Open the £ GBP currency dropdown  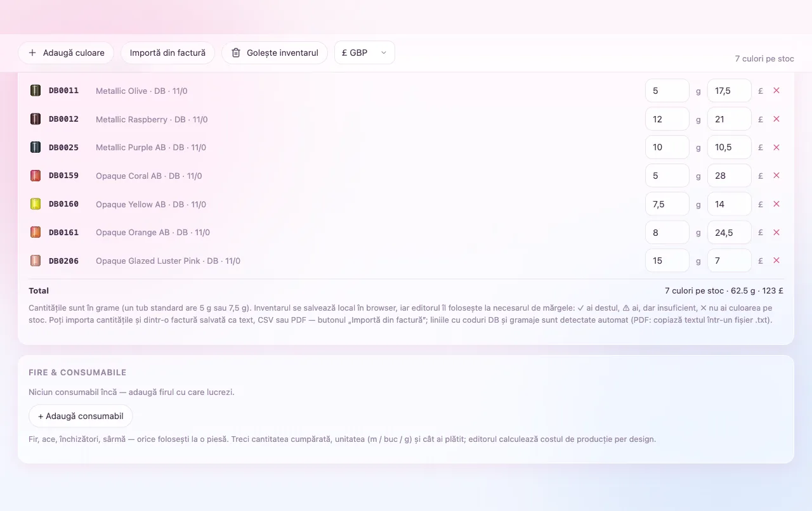365,53
